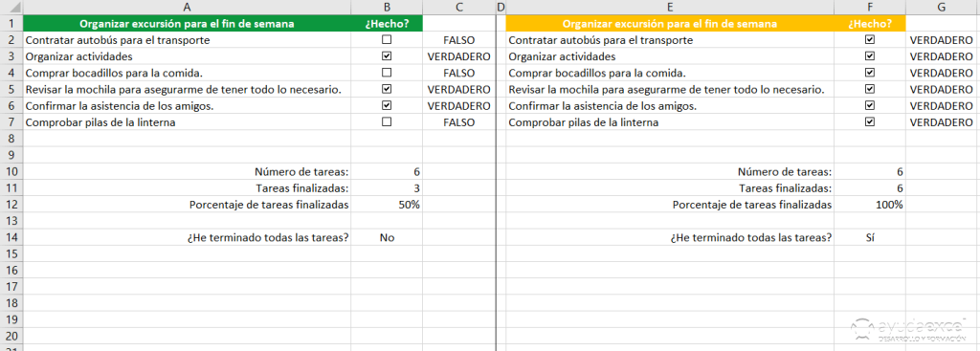Check the box for Contratar autobús in column B
The image size is (980, 351).
click(x=387, y=39)
